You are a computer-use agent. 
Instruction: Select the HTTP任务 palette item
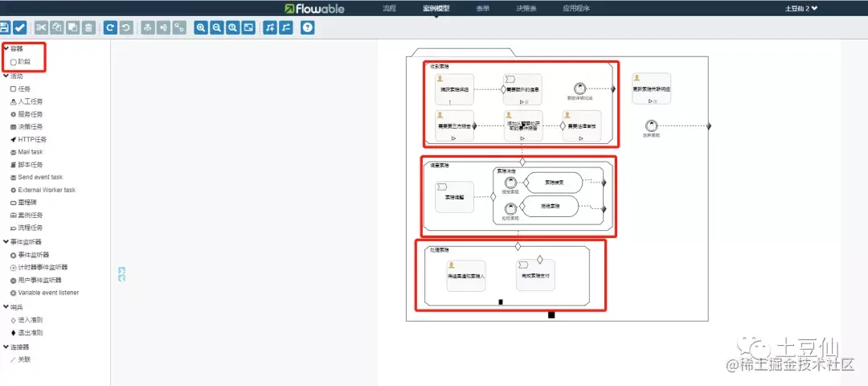point(28,140)
